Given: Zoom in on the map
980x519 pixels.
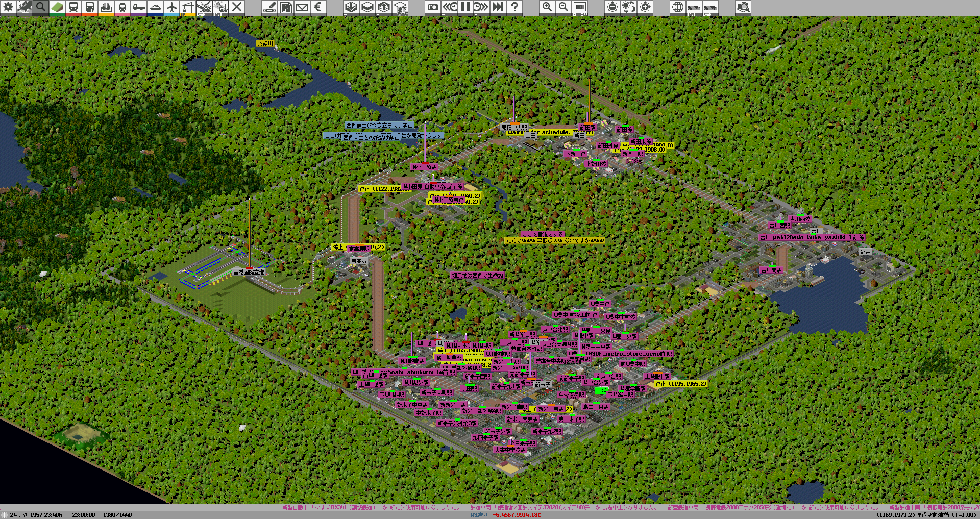Looking at the screenshot, I should click(x=547, y=7).
